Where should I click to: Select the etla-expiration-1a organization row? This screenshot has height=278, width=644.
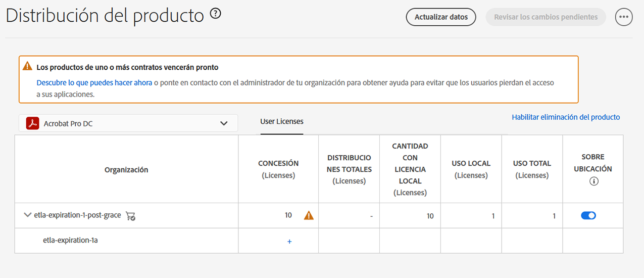click(x=70, y=240)
